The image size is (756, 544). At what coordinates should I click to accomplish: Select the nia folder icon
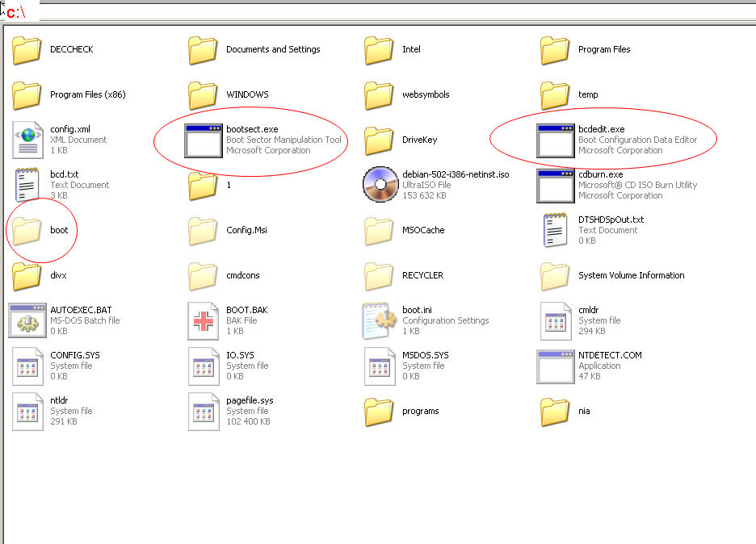[x=555, y=412]
